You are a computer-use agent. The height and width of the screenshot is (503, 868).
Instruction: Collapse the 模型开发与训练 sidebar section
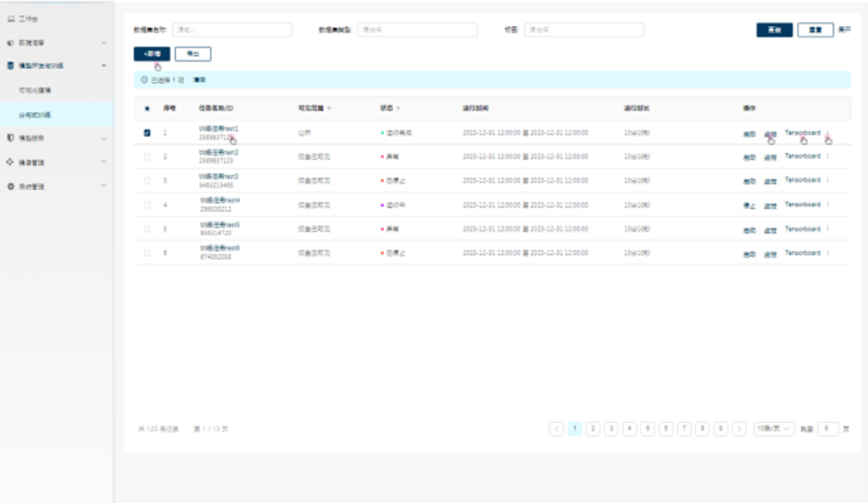coord(103,66)
